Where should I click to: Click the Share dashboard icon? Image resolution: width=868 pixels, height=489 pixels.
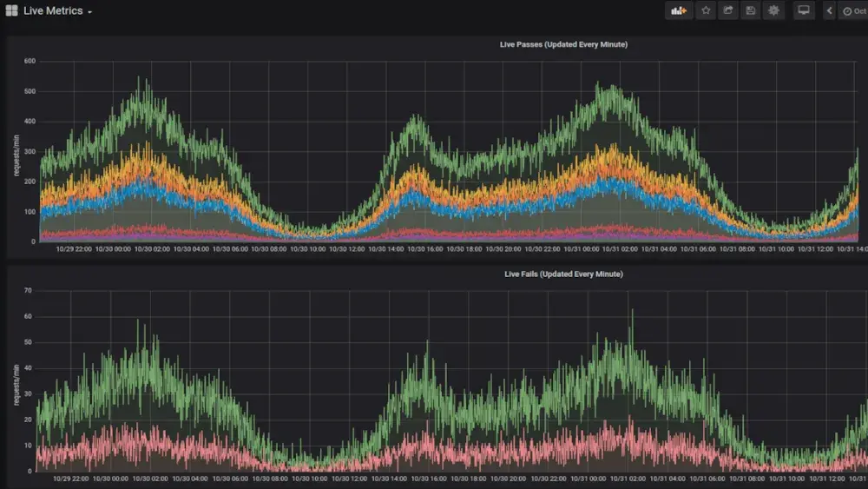point(728,10)
